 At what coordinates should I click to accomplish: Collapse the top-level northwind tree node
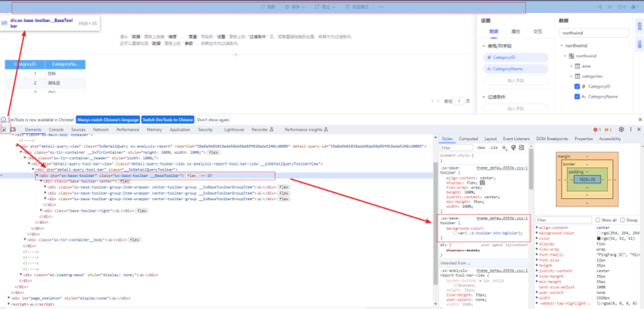coord(562,46)
